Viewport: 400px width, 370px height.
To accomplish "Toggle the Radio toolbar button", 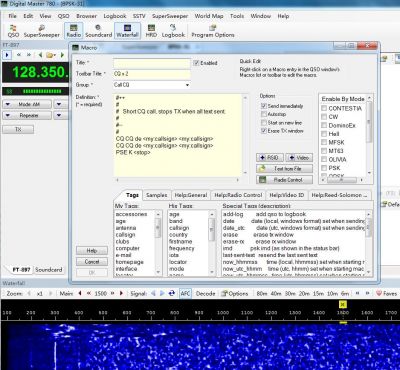I will pyautogui.click(x=74, y=31).
